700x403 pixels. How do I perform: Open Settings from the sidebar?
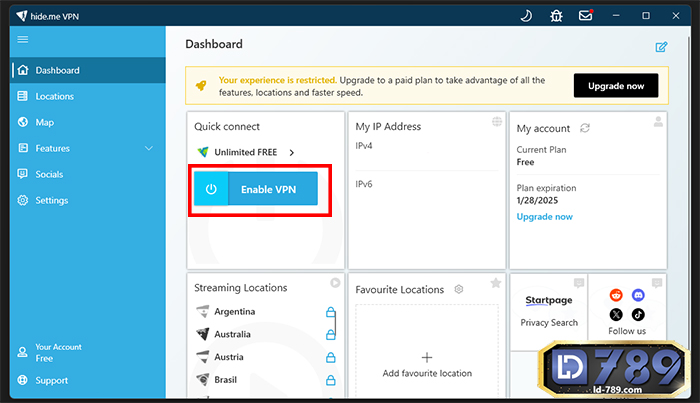(x=88, y=200)
